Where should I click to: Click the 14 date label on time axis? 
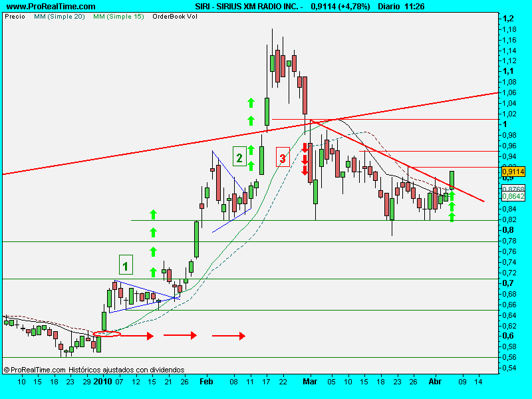478,382
